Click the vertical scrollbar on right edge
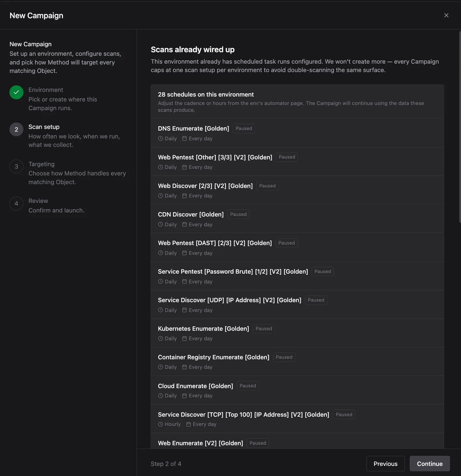 point(460,127)
